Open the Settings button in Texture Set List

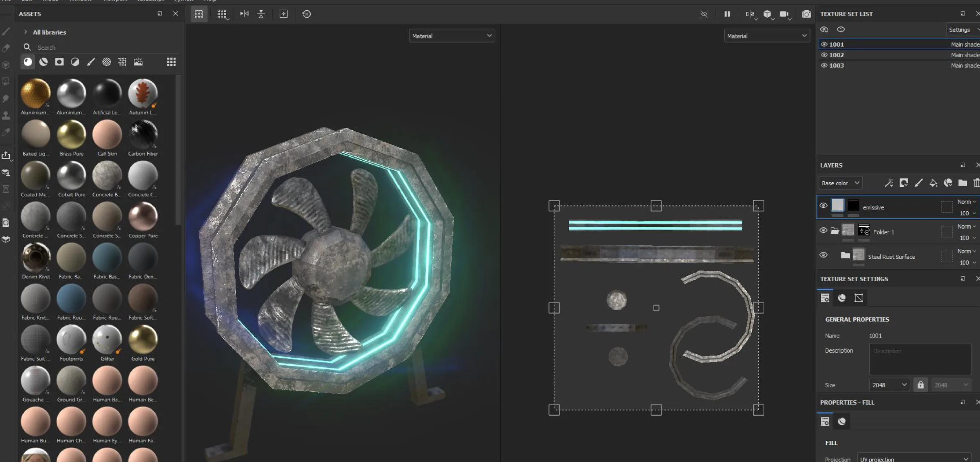[x=962, y=30]
